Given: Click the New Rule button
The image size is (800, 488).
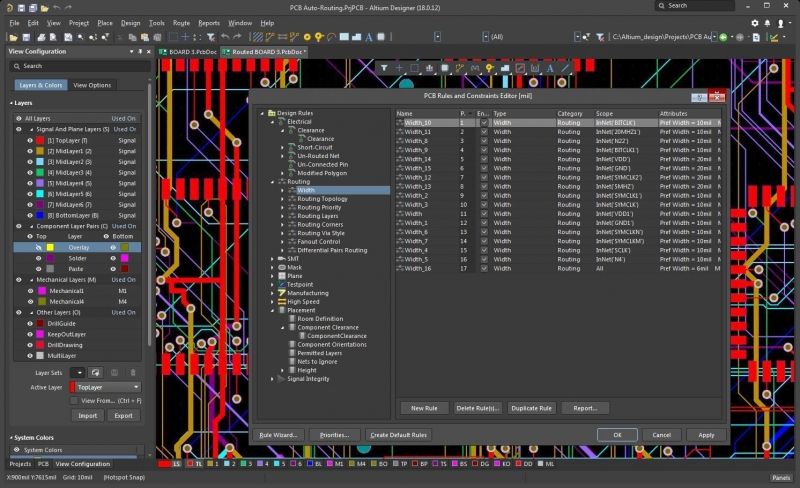Looking at the screenshot, I should [x=424, y=408].
